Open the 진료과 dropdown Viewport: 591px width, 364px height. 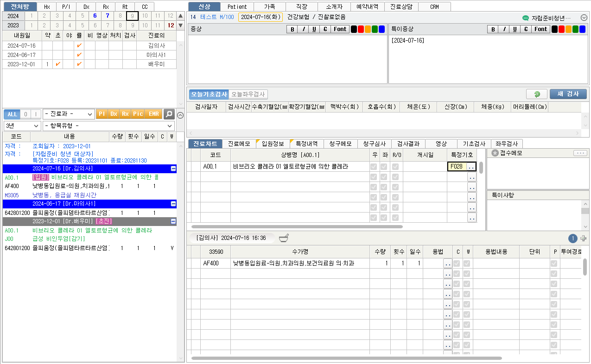coord(69,114)
